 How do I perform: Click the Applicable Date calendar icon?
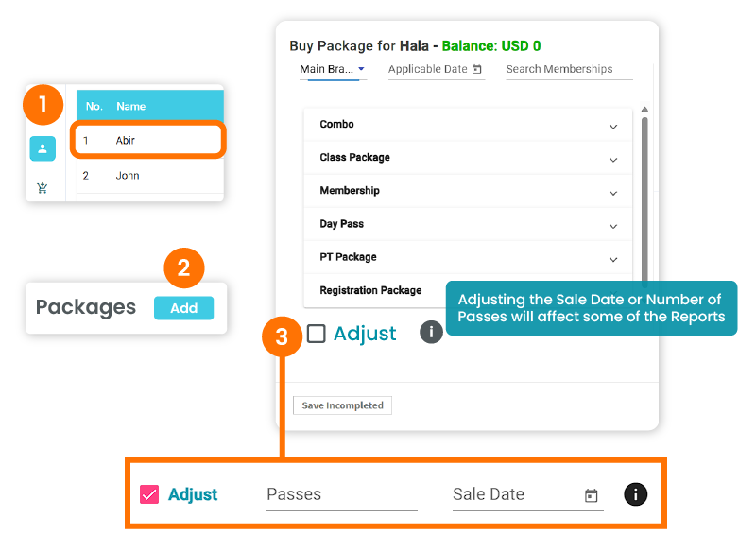coord(476,69)
